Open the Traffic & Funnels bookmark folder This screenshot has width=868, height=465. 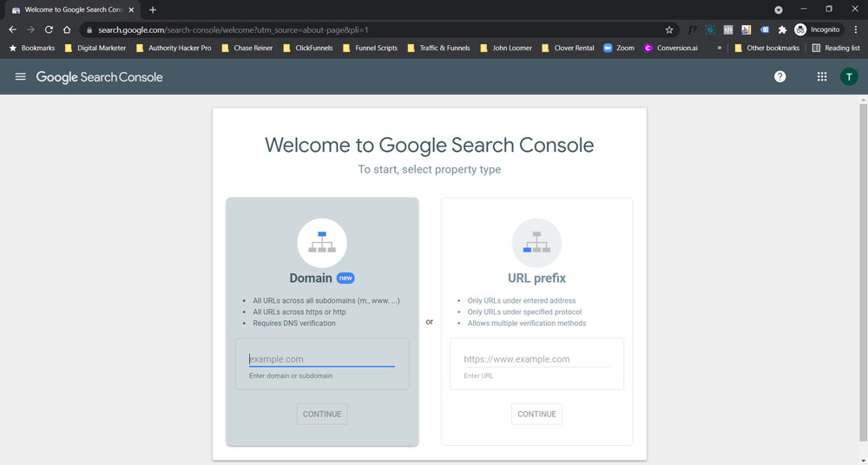click(x=438, y=49)
